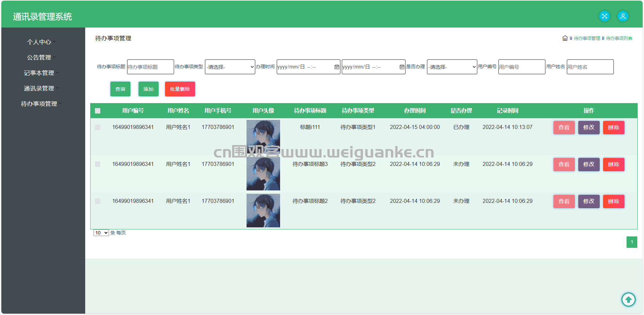This screenshot has height=315, width=644.
Task: Expand 个人中心 sidebar menu
Action: 42,42
